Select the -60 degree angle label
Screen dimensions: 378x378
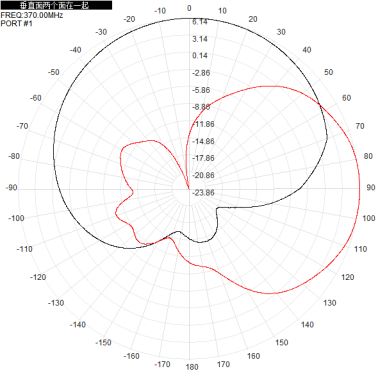coord(36,98)
